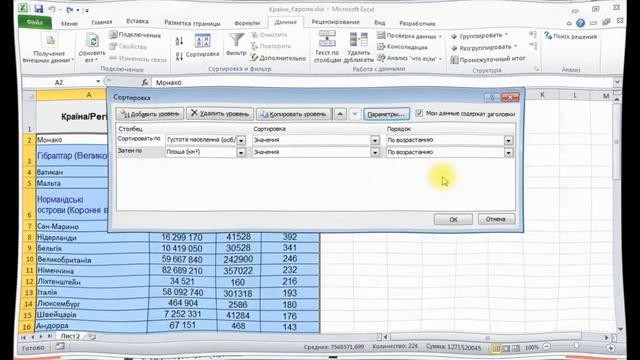640x360 pixels.
Task: Click the Undo arrow icon
Action: [52, 9]
